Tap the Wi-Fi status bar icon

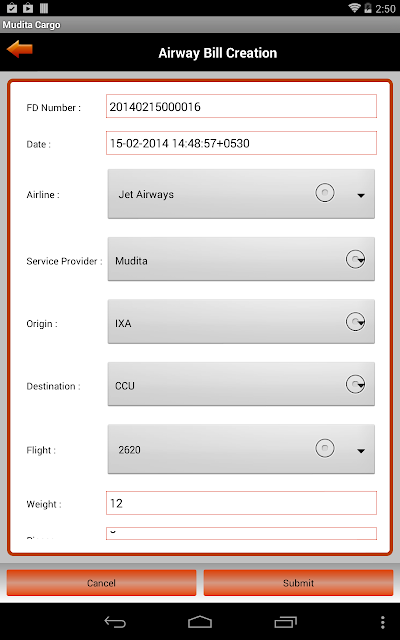pos(355,8)
